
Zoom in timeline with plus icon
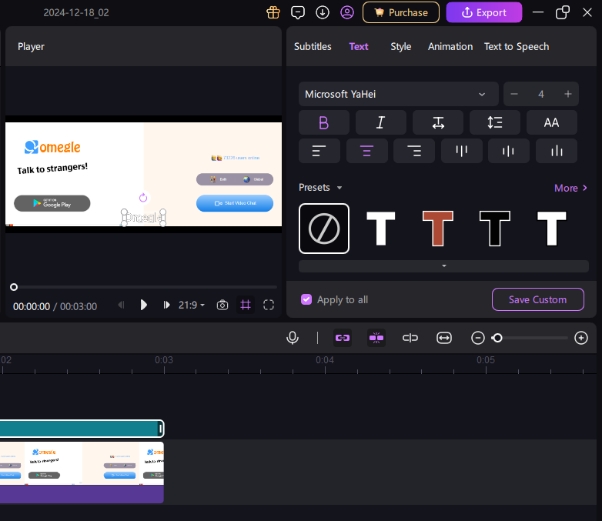pos(581,338)
